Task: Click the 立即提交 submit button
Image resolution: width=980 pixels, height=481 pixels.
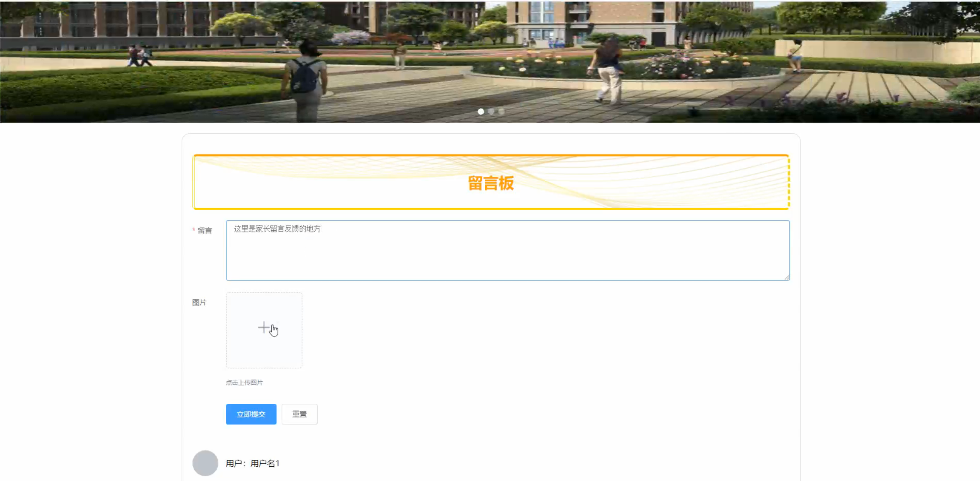Action: (251, 414)
